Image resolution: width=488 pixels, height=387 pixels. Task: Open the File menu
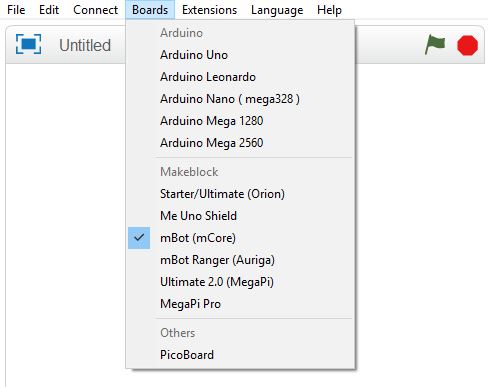[x=16, y=10]
